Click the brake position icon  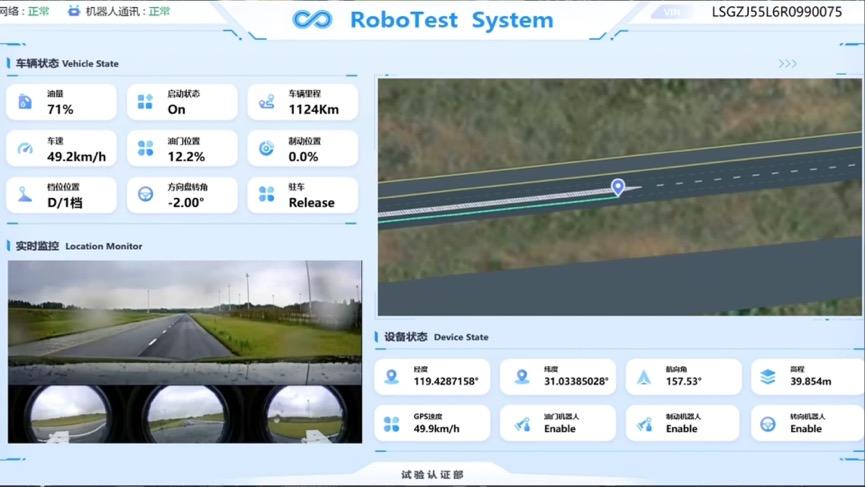(266, 149)
